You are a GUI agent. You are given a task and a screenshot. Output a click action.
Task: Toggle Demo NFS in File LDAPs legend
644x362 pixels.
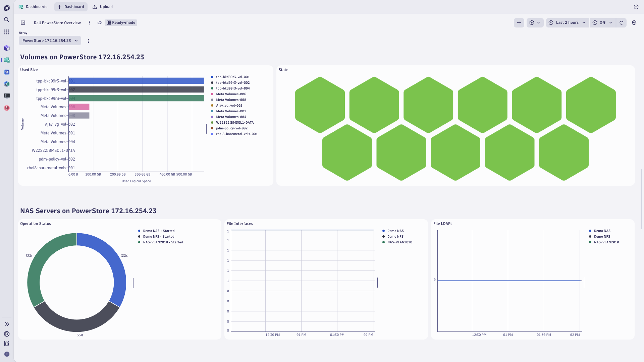point(600,237)
